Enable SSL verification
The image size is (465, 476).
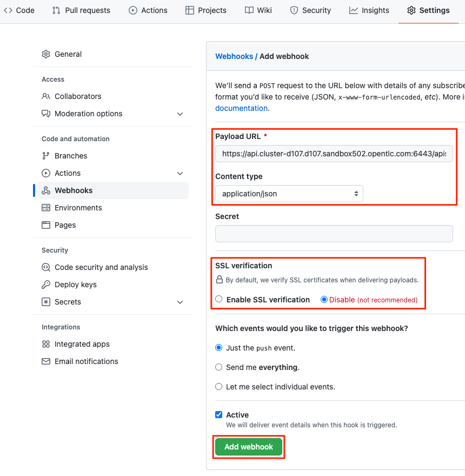tap(218, 299)
